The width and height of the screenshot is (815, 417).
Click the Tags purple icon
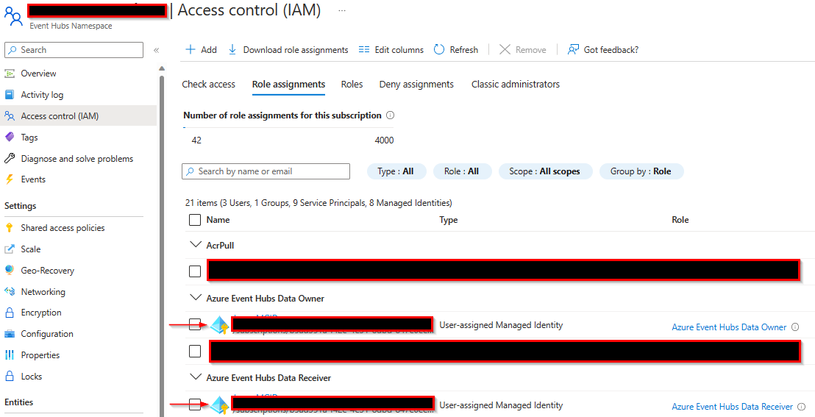point(9,137)
